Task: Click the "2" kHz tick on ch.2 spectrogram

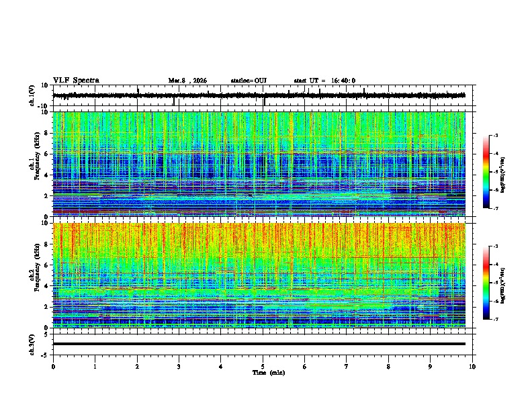Action: click(46, 307)
